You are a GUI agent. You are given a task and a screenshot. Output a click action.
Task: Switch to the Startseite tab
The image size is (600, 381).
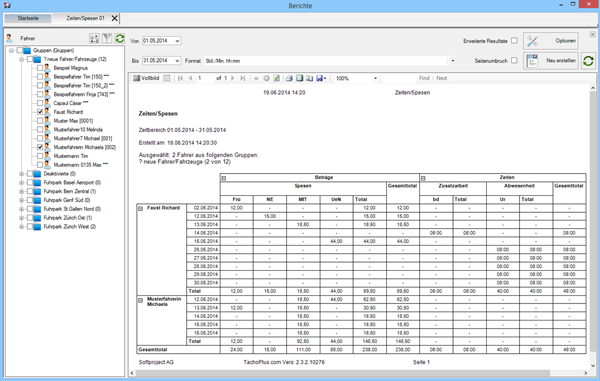28,18
